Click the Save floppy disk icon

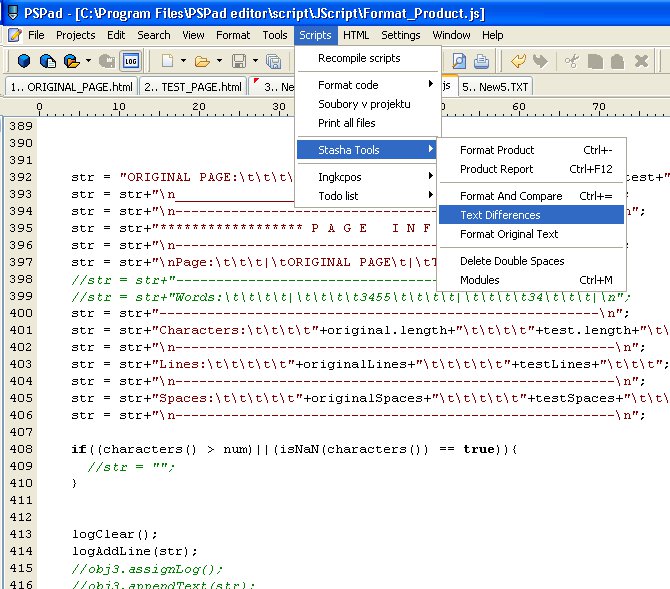tap(238, 61)
